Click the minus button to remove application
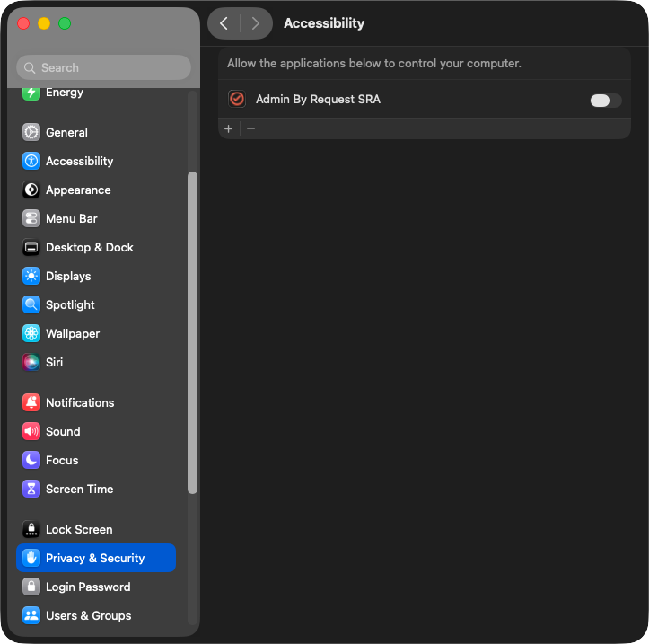The image size is (649, 644). [251, 128]
